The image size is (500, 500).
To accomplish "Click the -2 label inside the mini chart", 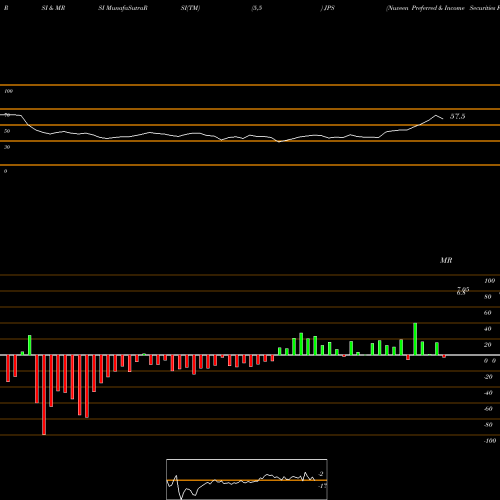I will (x=320, y=474).
